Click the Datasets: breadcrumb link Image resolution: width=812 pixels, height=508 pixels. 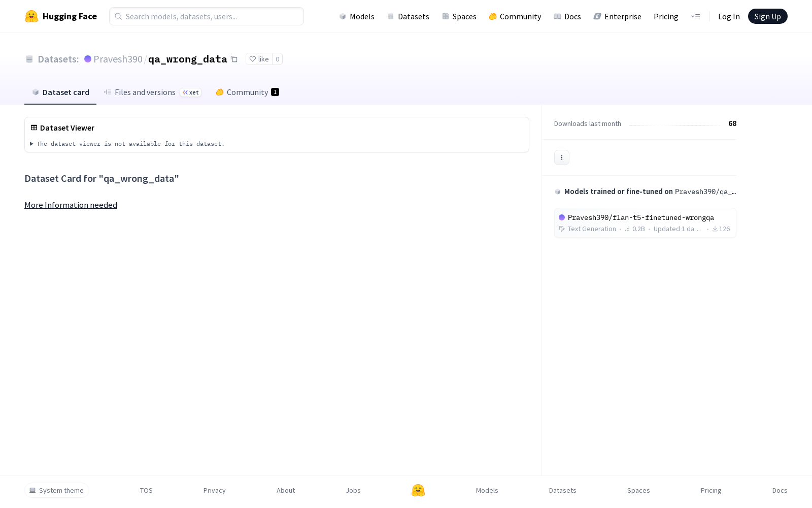[58, 59]
